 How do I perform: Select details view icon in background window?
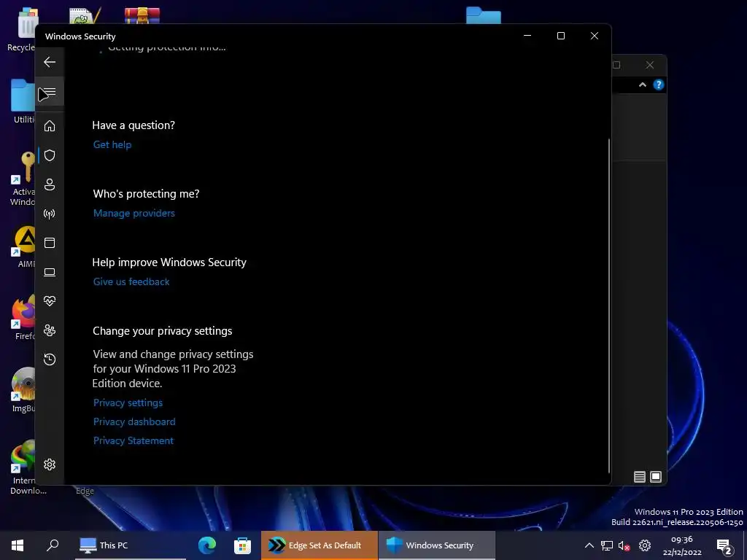pos(640,477)
